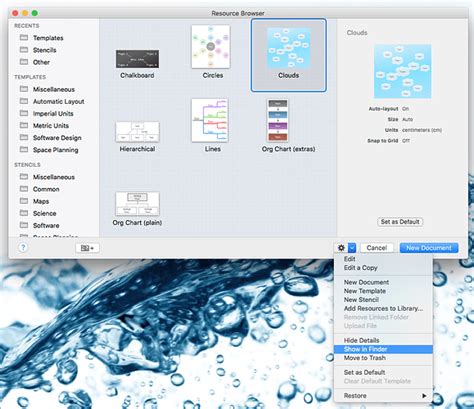The height and width of the screenshot is (409, 474).
Task: Choose the Space Planning templates folder
Action: coord(56,150)
